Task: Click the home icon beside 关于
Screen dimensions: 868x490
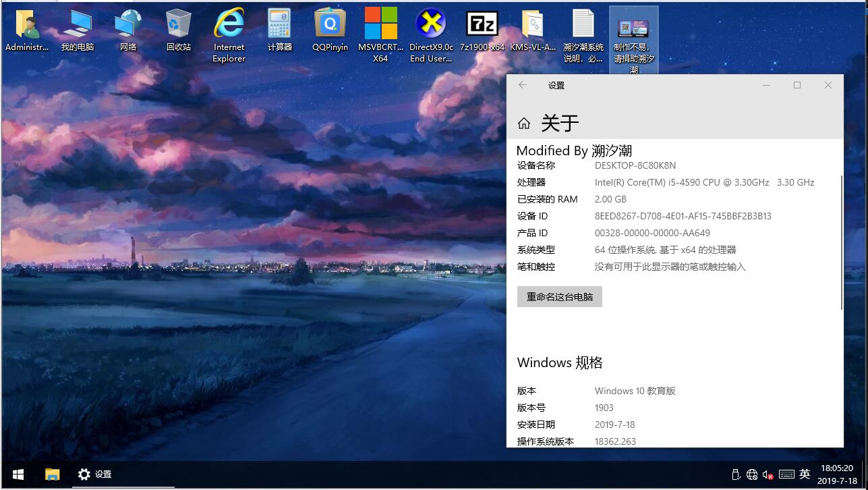Action: click(x=524, y=123)
